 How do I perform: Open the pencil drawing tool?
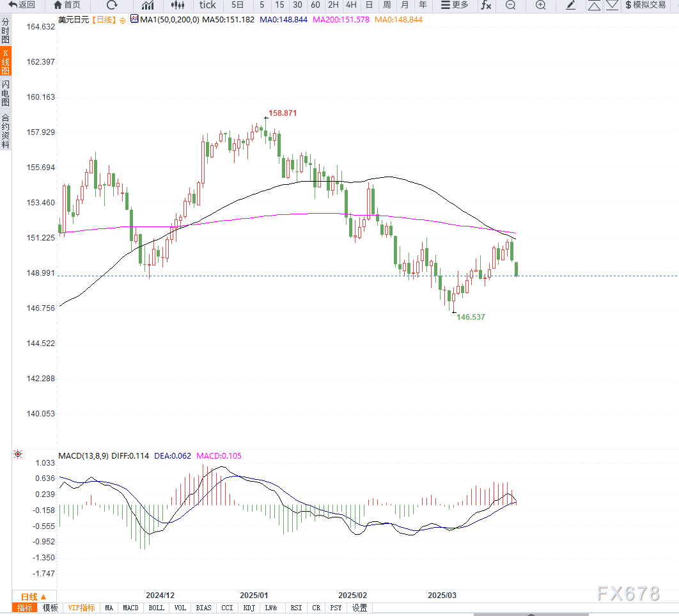(571, 5)
